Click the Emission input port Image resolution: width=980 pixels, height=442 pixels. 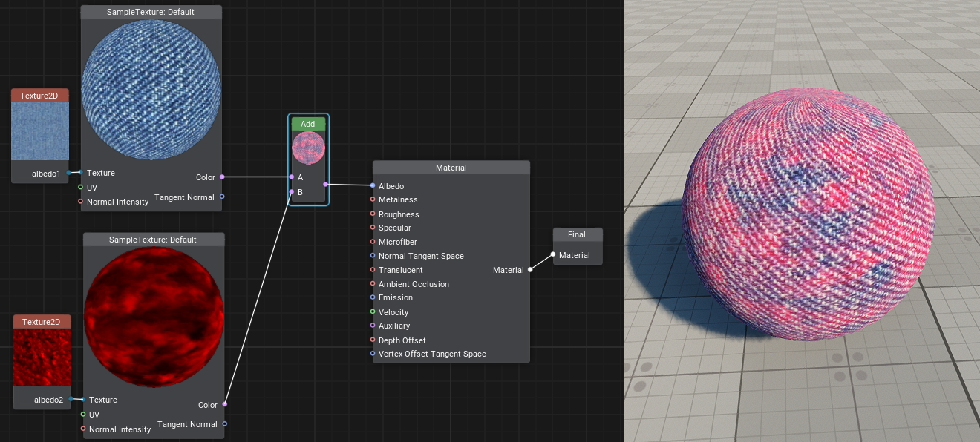[x=373, y=297]
